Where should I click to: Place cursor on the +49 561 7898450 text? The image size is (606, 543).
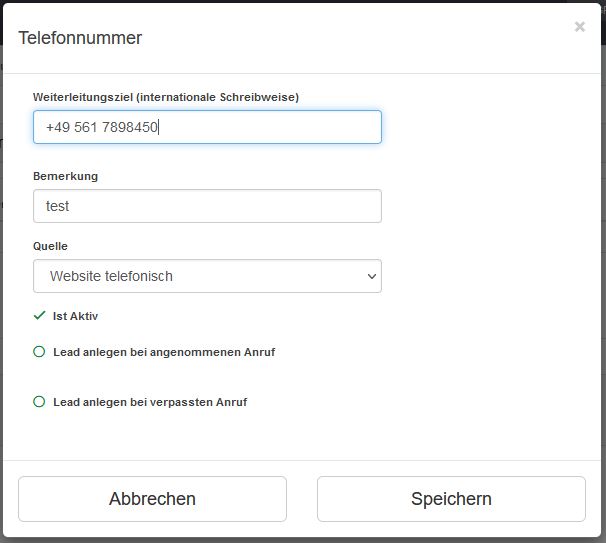pyautogui.click(x=102, y=127)
